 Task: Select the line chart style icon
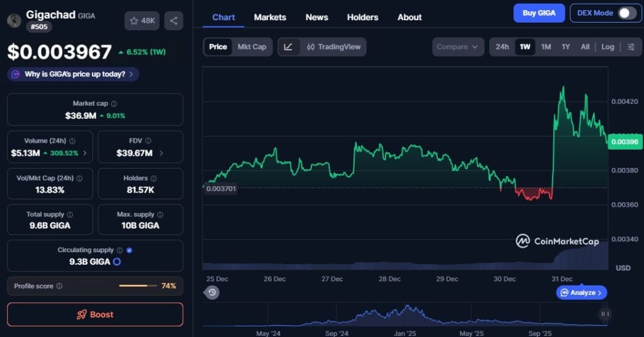(288, 47)
